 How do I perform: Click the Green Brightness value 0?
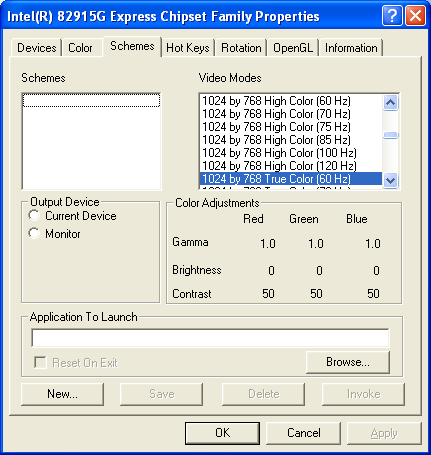click(x=319, y=270)
